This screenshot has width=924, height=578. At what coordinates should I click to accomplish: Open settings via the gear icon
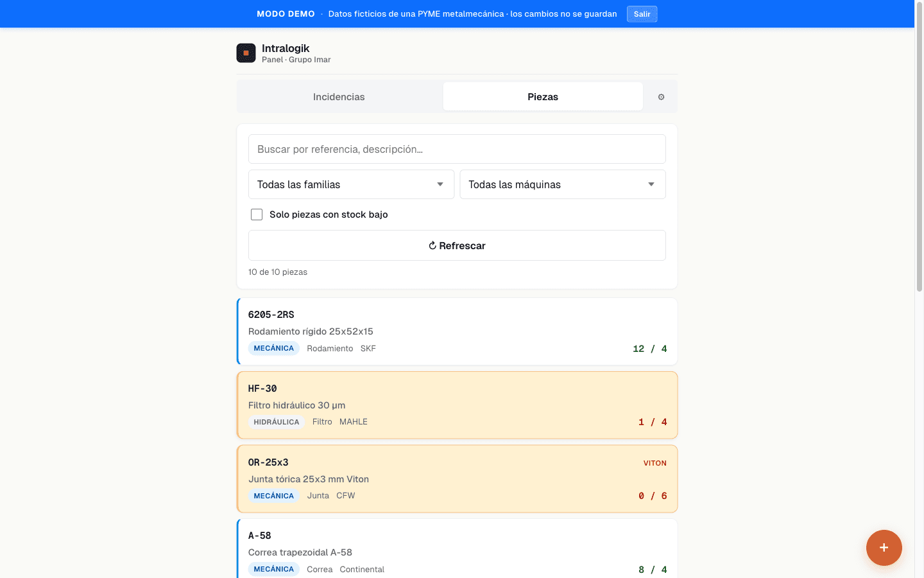click(661, 97)
